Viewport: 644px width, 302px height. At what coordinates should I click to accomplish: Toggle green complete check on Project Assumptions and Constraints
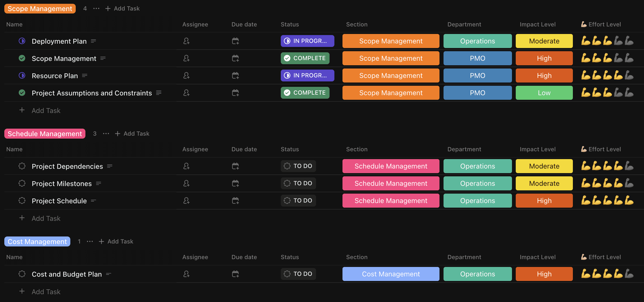[22, 93]
